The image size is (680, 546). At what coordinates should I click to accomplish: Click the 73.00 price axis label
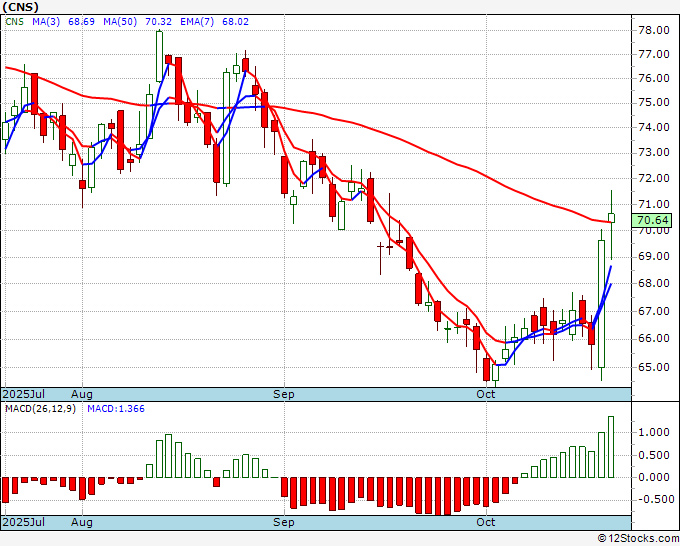click(x=654, y=153)
